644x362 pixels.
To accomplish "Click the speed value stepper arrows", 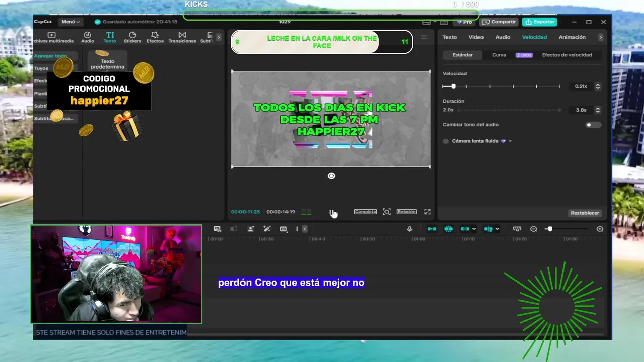I will point(598,86).
